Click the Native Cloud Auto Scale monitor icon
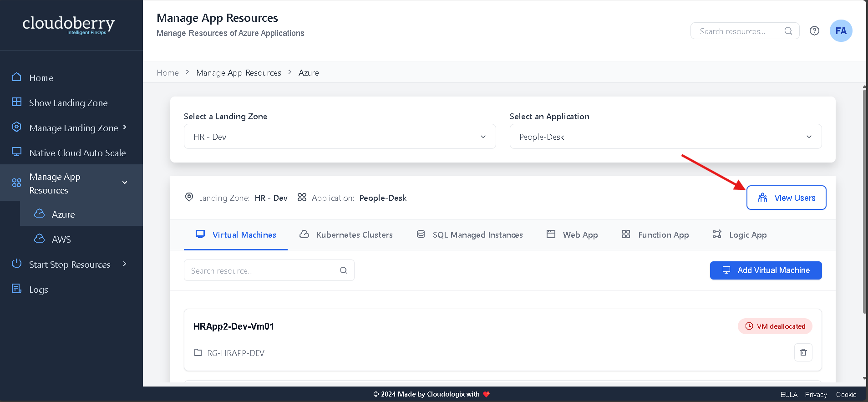This screenshot has height=402, width=868. pyautogui.click(x=17, y=152)
